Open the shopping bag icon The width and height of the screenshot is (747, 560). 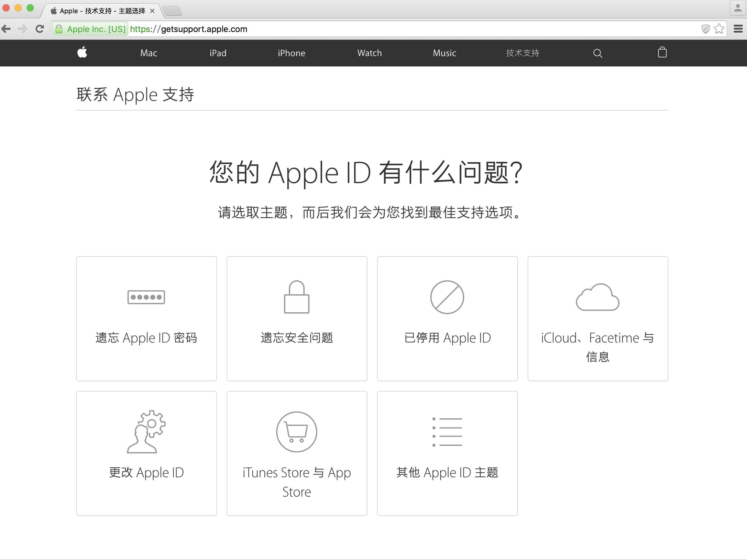click(x=662, y=53)
